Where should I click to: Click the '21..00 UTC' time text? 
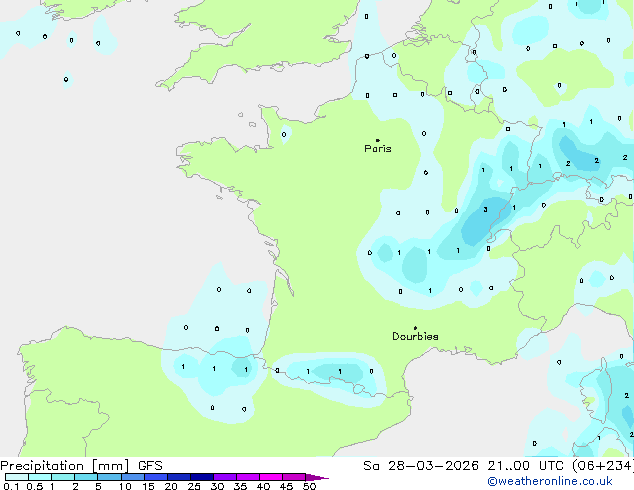[525, 466]
